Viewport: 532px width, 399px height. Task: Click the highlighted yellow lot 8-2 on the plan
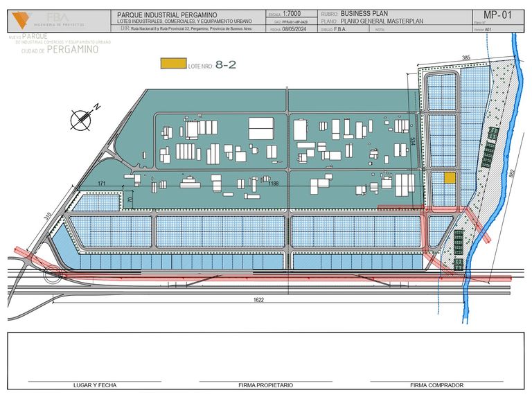coord(450,178)
